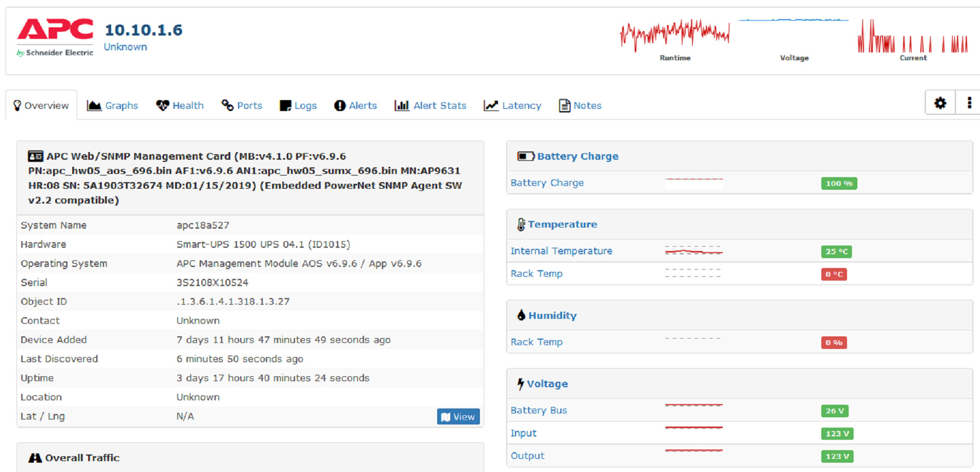Click the Logs book icon

(x=285, y=106)
